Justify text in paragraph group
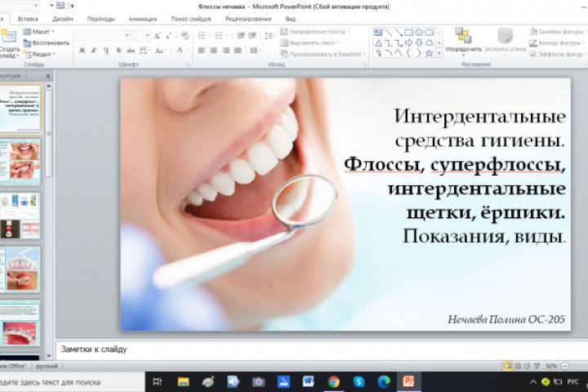Viewport: 588px width, 392px height. [x=238, y=51]
